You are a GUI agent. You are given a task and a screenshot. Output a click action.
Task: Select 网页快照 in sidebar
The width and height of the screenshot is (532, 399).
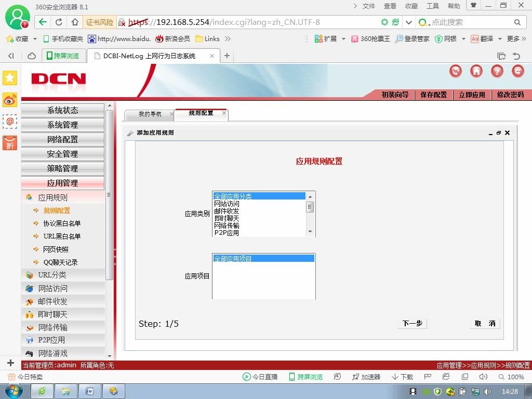(56, 249)
